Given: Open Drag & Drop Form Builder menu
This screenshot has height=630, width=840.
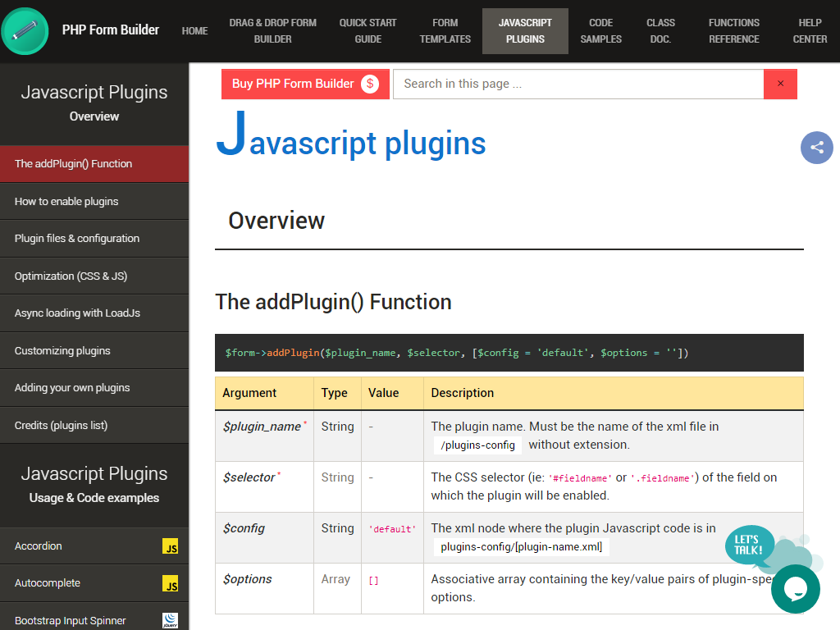Looking at the screenshot, I should tap(272, 31).
